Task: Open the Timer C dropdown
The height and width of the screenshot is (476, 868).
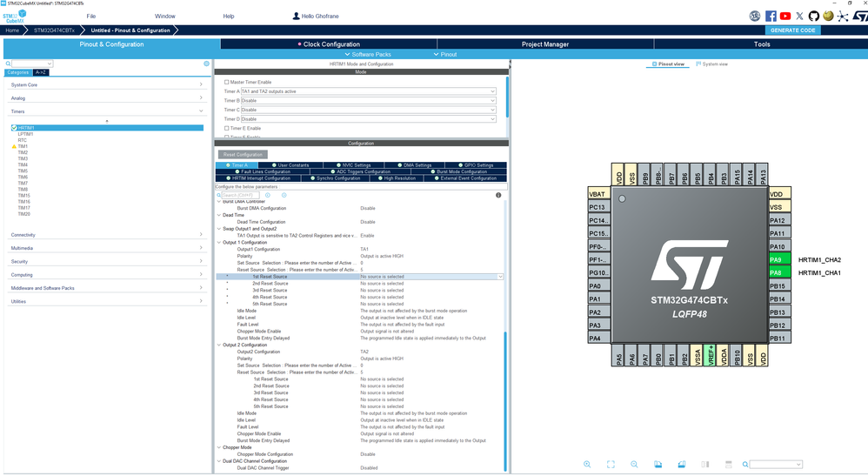Action: [x=368, y=110]
